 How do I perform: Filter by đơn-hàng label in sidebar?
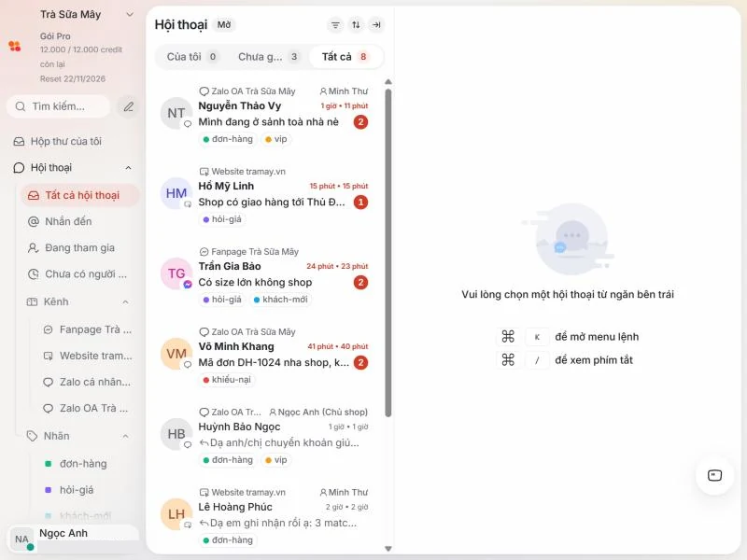[87, 464]
